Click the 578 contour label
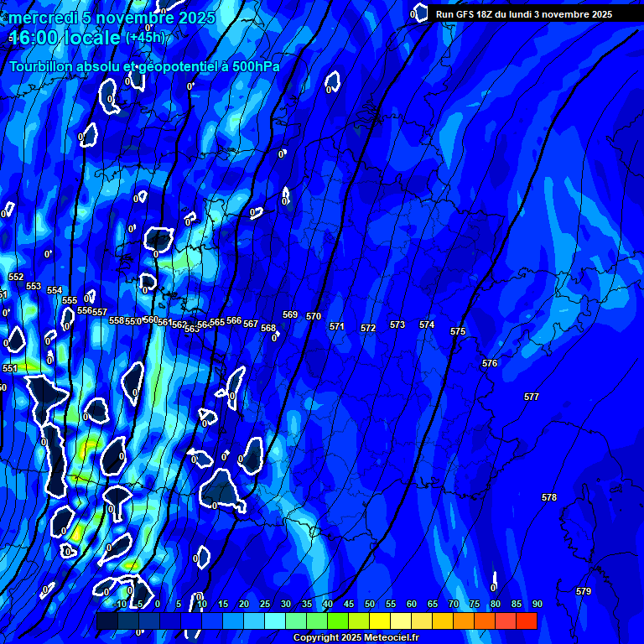 (549, 497)
